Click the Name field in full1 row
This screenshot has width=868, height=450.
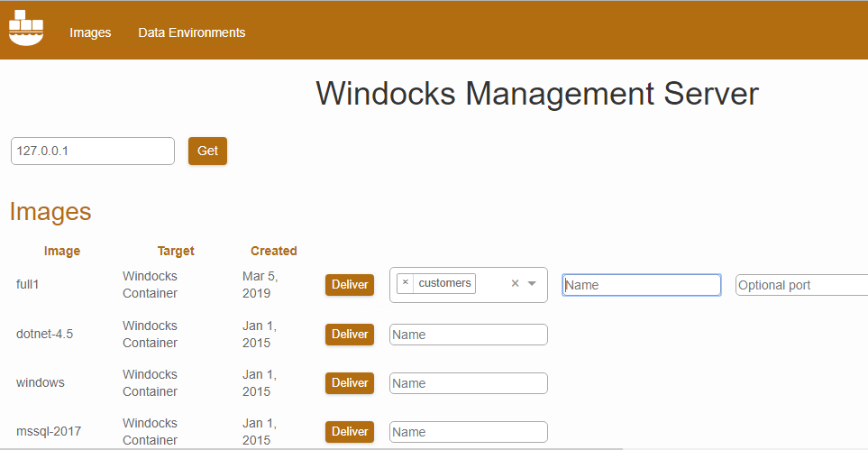(x=642, y=285)
